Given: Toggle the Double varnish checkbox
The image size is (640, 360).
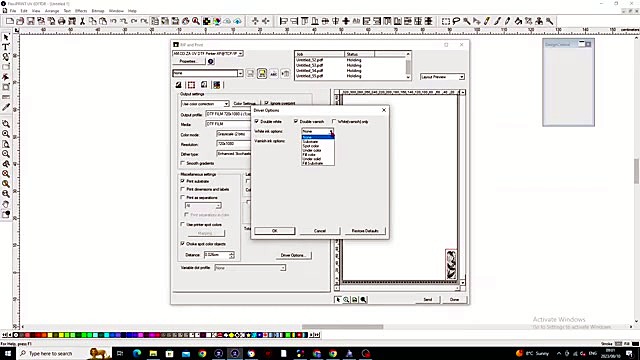Looking at the screenshot, I should pyautogui.click(x=296, y=121).
